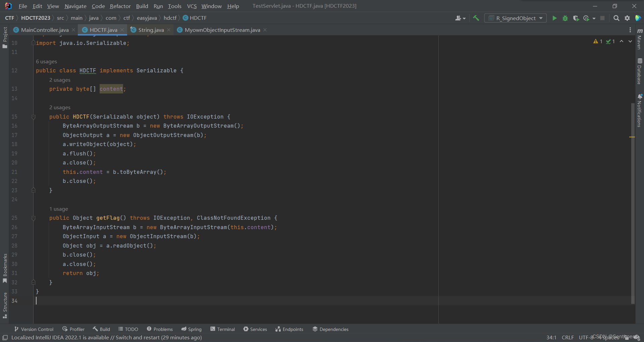Open the Notifications tool window
644x342 pixels.
click(x=640, y=111)
